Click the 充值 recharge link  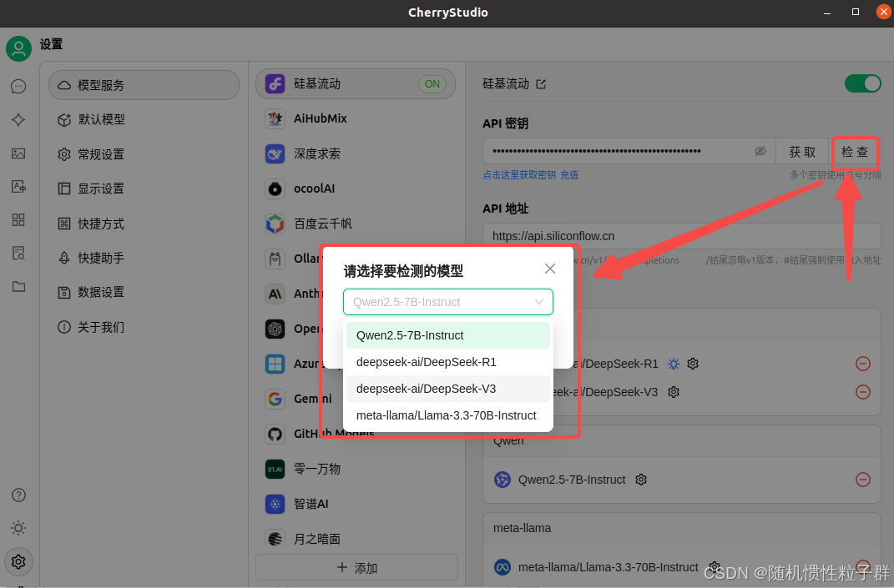click(569, 175)
